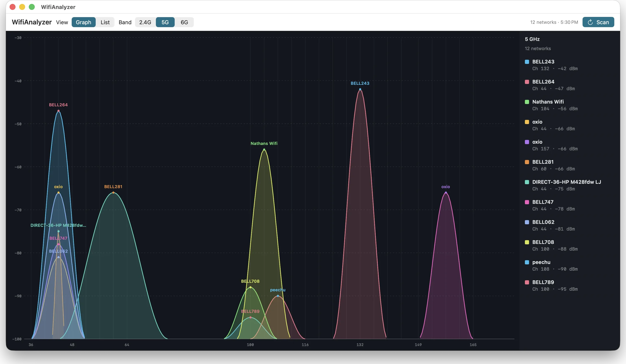626x364 pixels.
Task: Click the peechu blue swatch
Action: click(527, 262)
